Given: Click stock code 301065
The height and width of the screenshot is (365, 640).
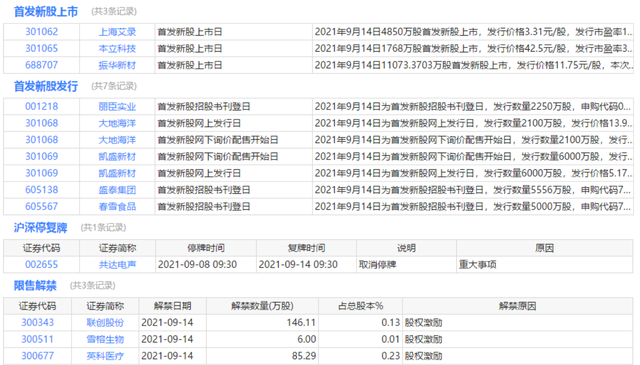Looking at the screenshot, I should click(x=42, y=49).
